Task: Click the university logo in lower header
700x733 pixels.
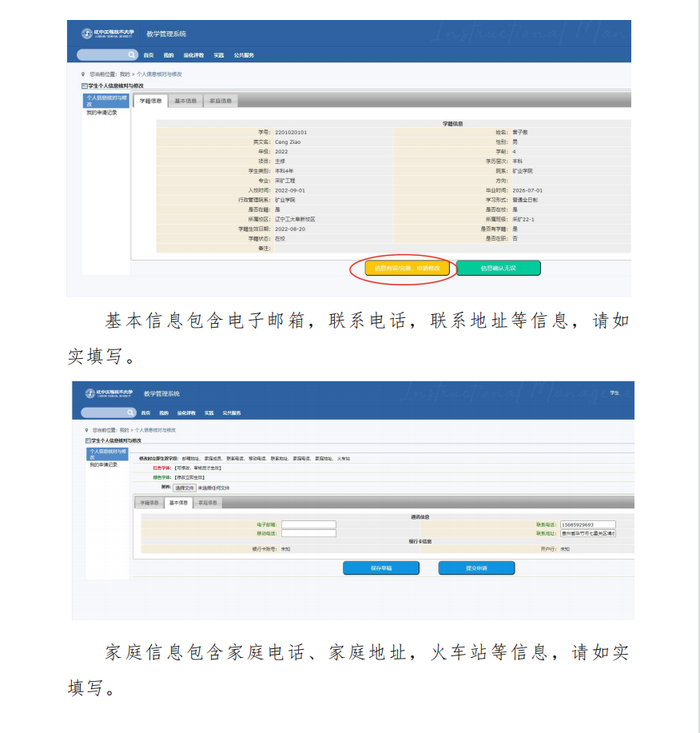Action: (x=90, y=392)
